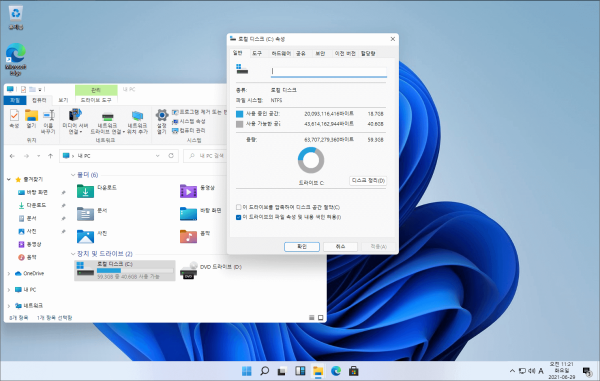Focus the drive label text field
The height and width of the screenshot is (381, 600).
329,71
